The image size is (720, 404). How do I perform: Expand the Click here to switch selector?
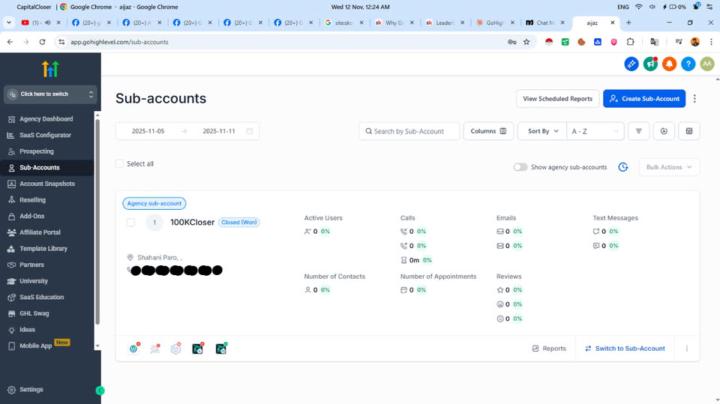pos(51,94)
